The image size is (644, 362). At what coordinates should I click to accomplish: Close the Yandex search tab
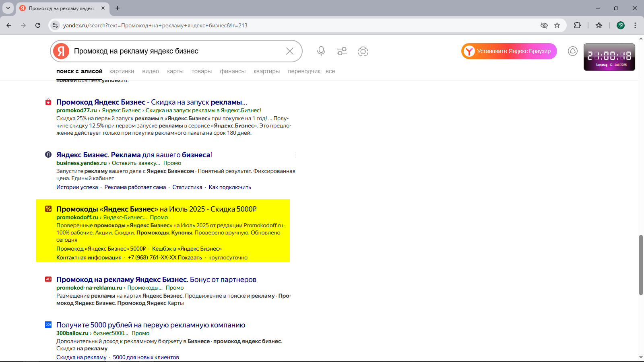(103, 8)
